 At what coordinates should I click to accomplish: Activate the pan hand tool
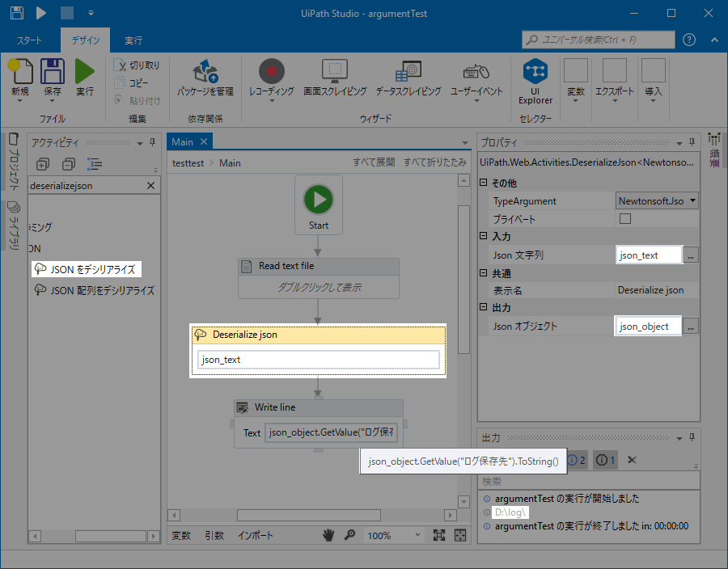[328, 536]
